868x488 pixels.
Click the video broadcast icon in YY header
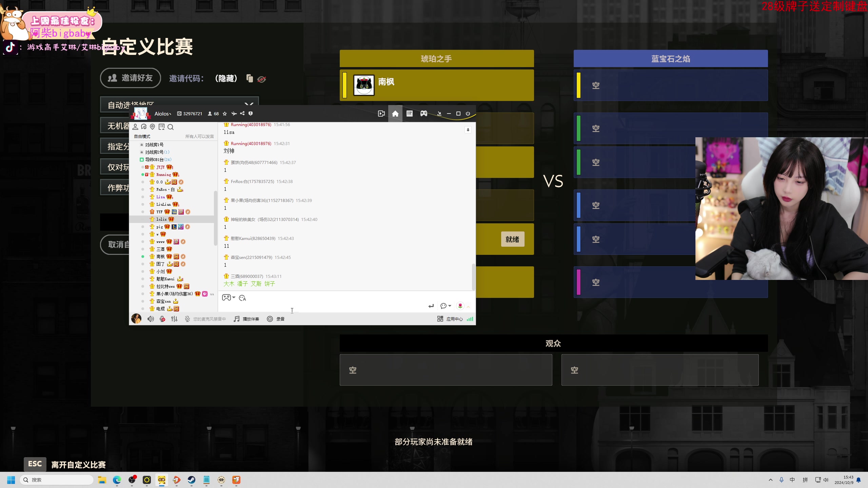pyautogui.click(x=381, y=114)
